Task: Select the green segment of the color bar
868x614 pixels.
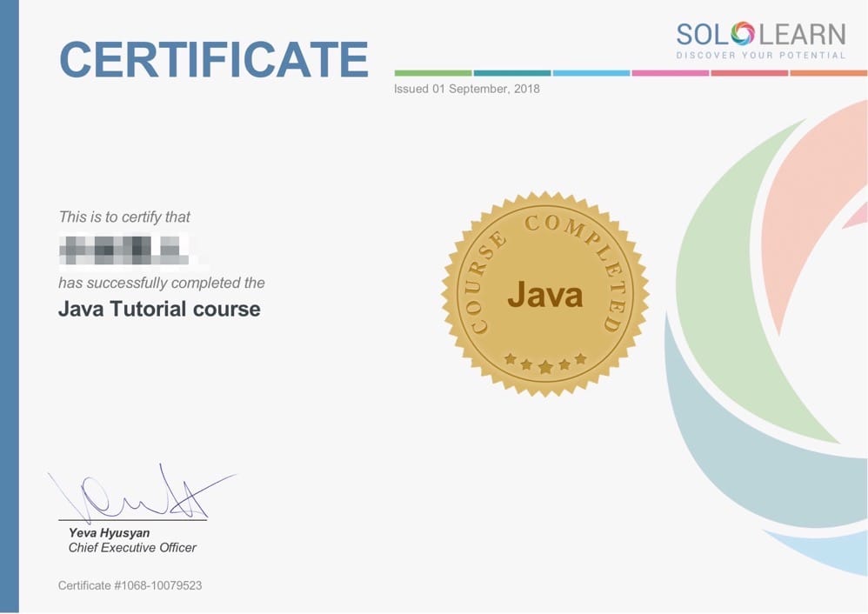Action: click(x=433, y=73)
